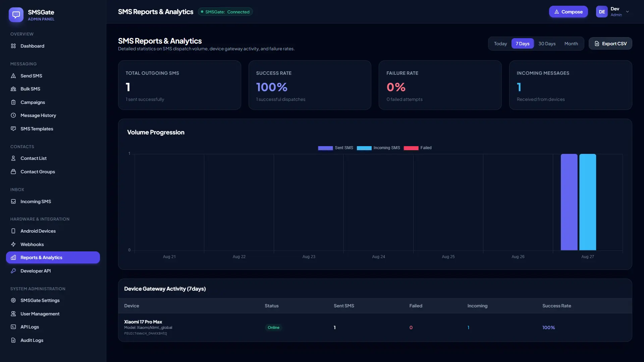Click the SMSGate chat logo icon

tap(16, 15)
